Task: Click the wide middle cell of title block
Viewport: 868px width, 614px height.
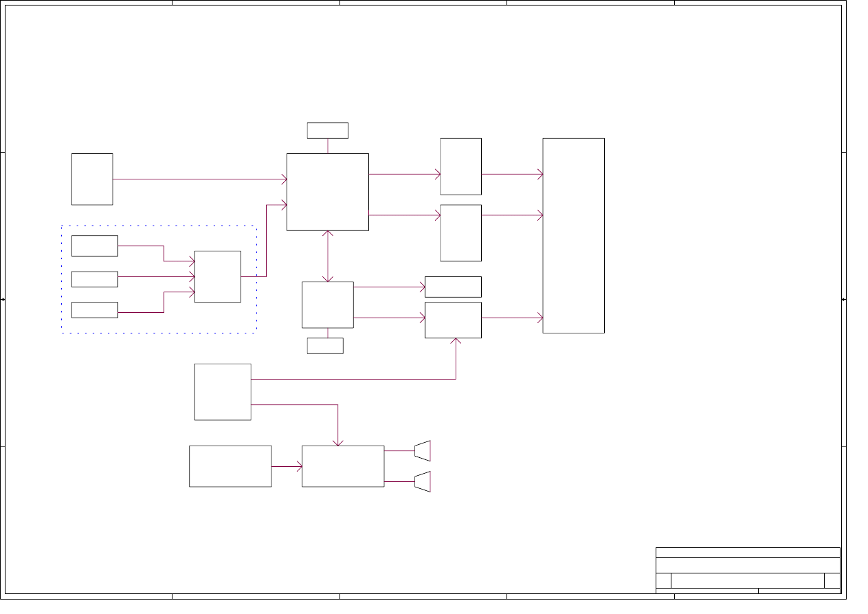Action: click(x=747, y=580)
